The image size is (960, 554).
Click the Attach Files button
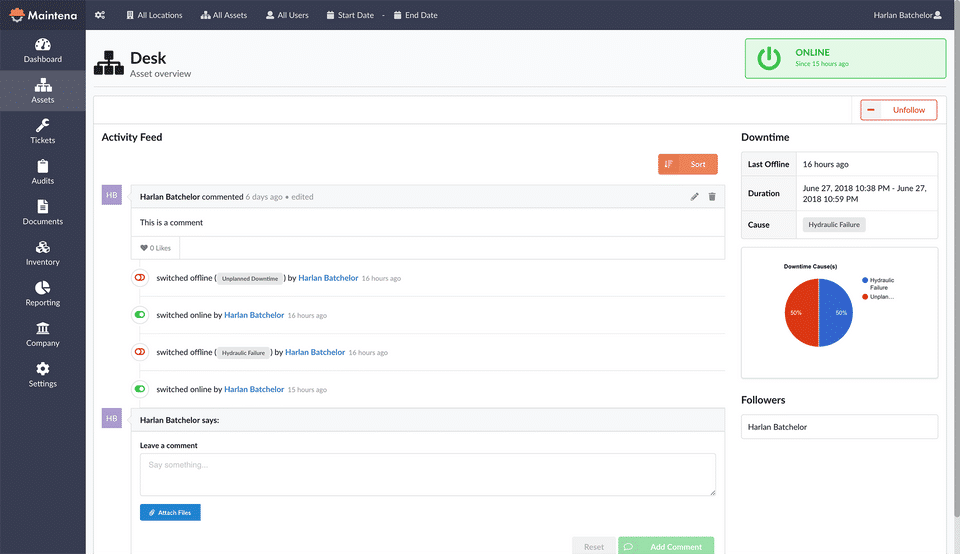pos(170,512)
